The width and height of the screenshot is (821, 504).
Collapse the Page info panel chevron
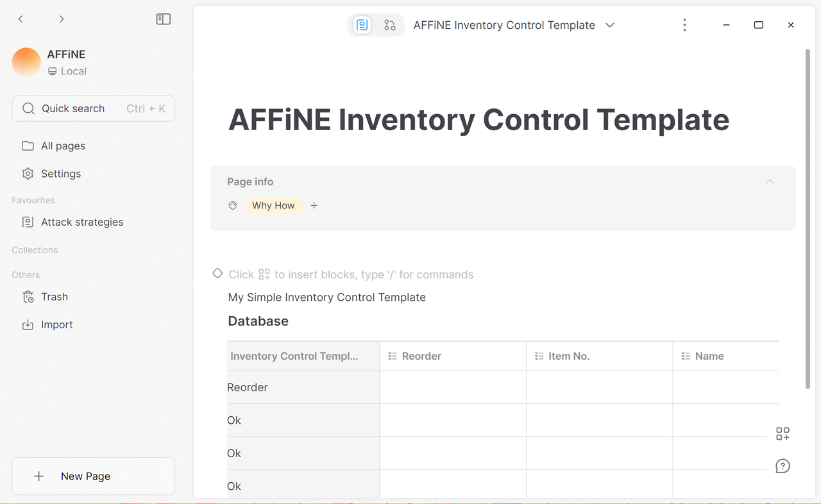[770, 181]
